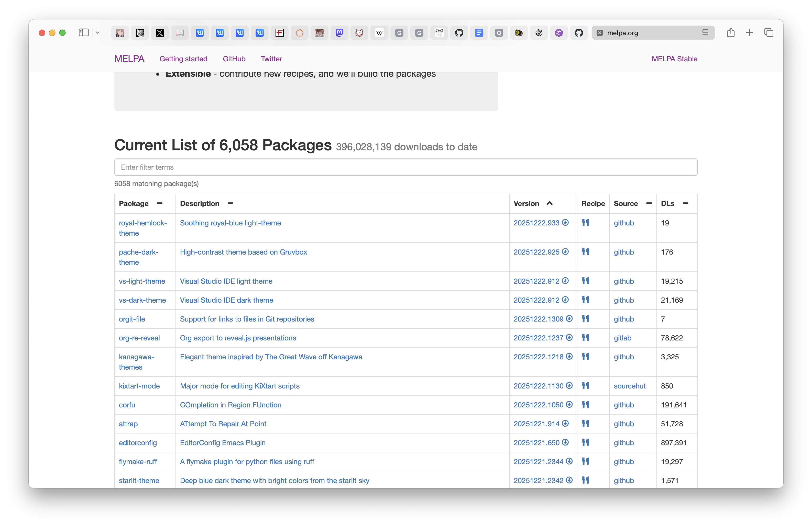The height and width of the screenshot is (526, 812).
Task: Download royal-hemlock-theme version 20251222.933
Action: pos(565,223)
